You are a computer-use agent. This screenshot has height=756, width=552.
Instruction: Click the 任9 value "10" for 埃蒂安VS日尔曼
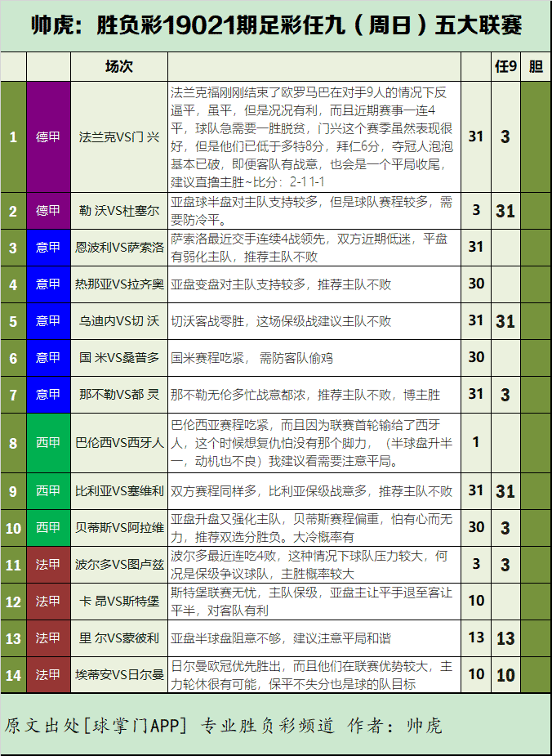pyautogui.click(x=505, y=675)
